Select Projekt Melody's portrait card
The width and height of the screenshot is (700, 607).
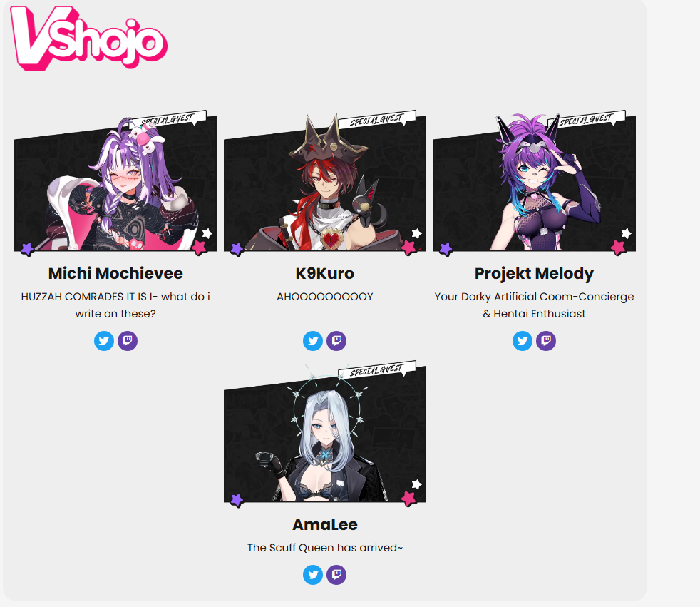535,183
